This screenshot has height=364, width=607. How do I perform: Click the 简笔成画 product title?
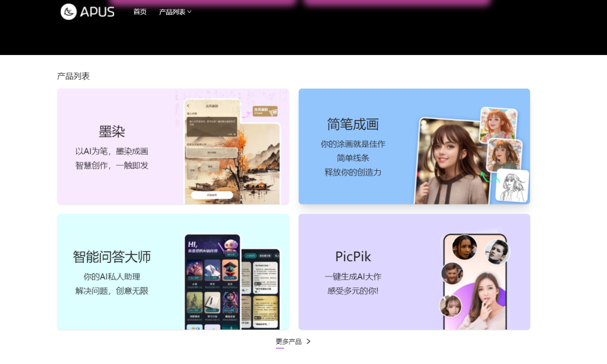353,124
